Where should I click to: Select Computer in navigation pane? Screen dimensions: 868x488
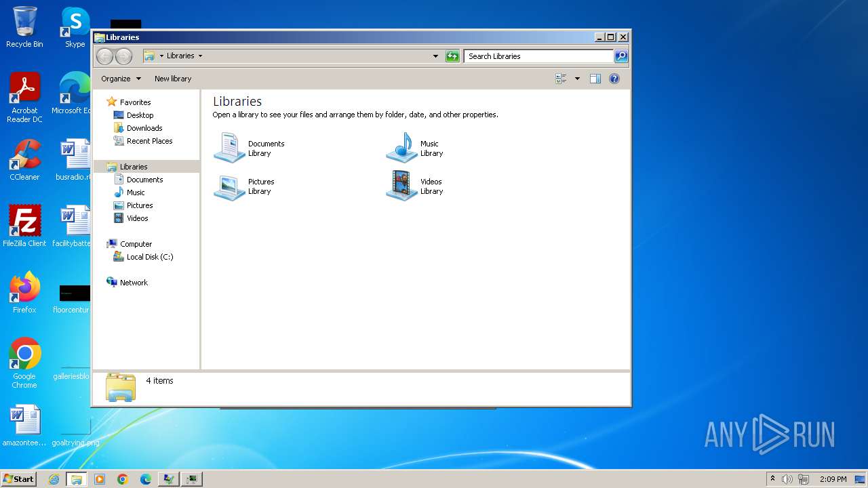coord(136,244)
